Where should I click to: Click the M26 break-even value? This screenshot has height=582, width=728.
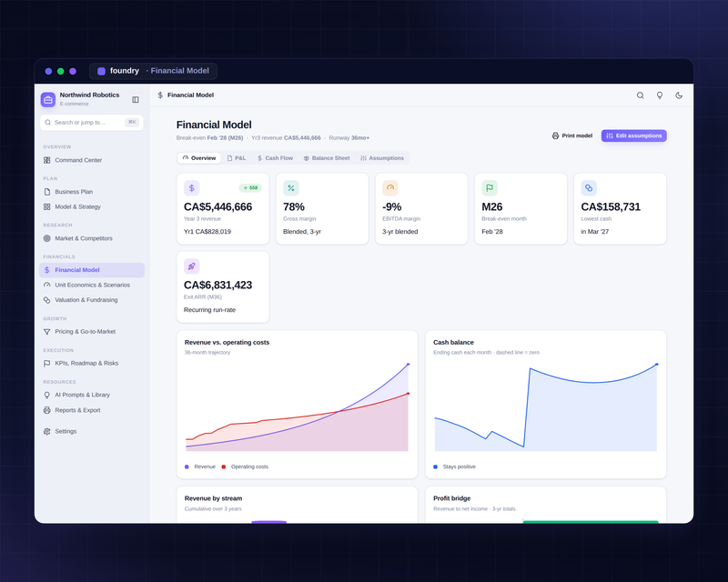[492, 207]
